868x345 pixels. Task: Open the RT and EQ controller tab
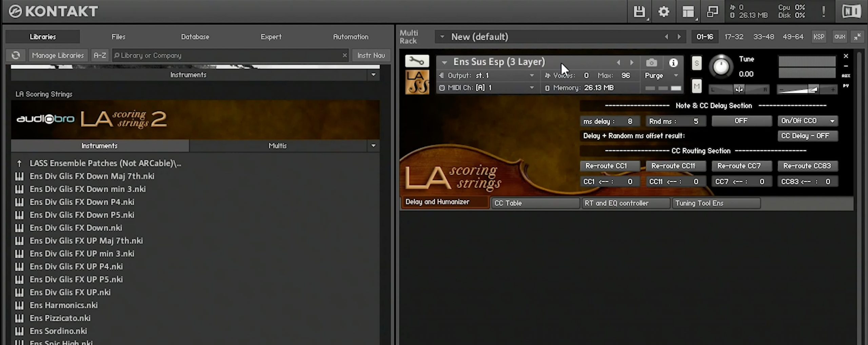[x=626, y=203]
